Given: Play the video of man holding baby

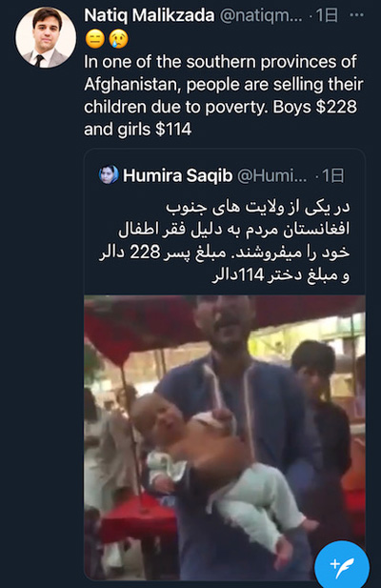Looking at the screenshot, I should 225,437.
